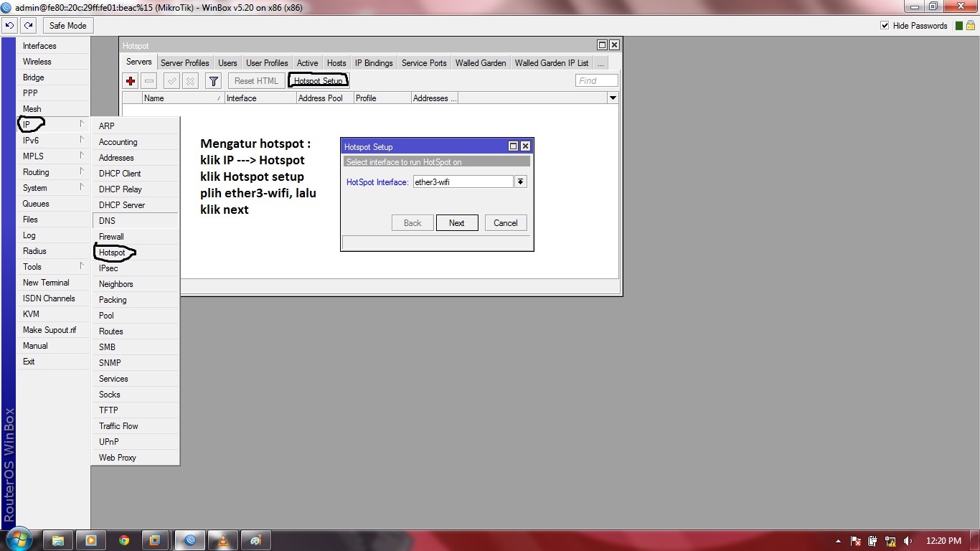
Task: Toggle Safe Mode button
Action: pyautogui.click(x=67, y=25)
